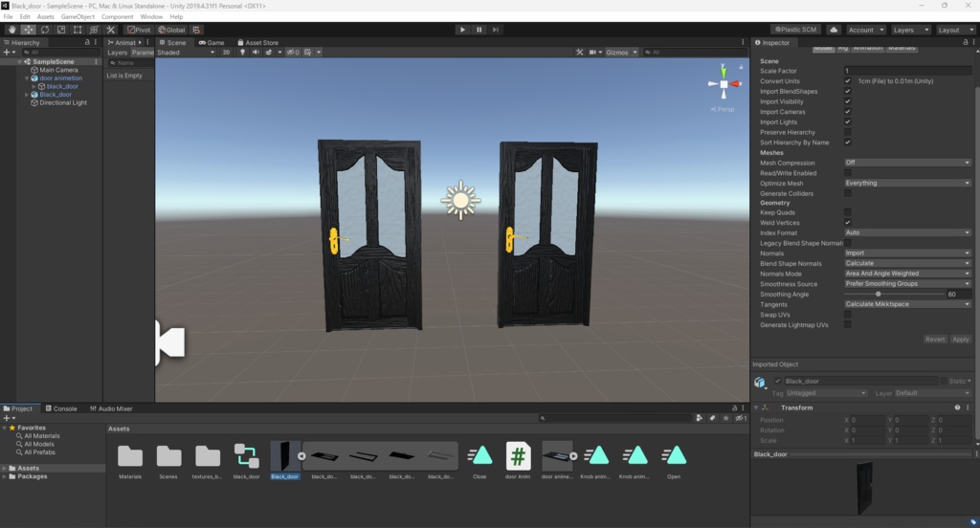Screen dimensions: 980x528
Task: Click the camera gizmo in the scene
Action: pos(170,342)
